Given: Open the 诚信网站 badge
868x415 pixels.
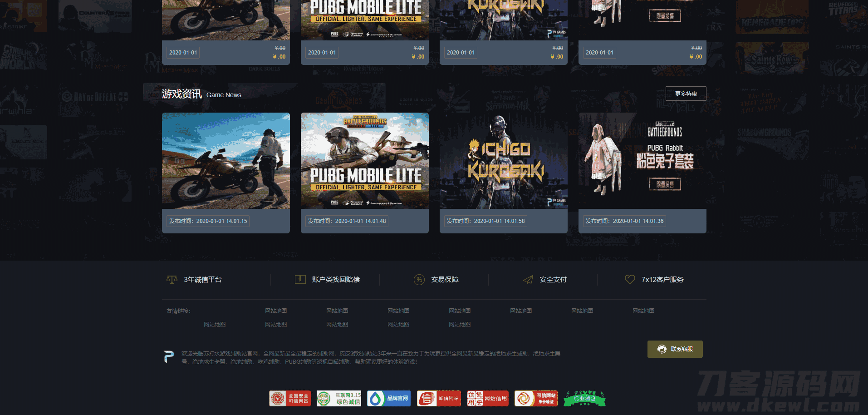Looking at the screenshot, I should click(x=439, y=398).
